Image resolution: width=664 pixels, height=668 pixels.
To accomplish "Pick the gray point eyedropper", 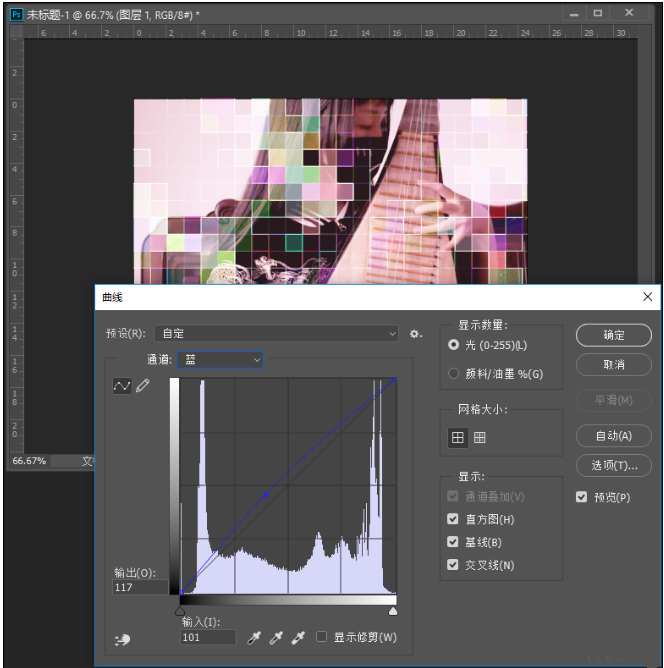I will 276,638.
